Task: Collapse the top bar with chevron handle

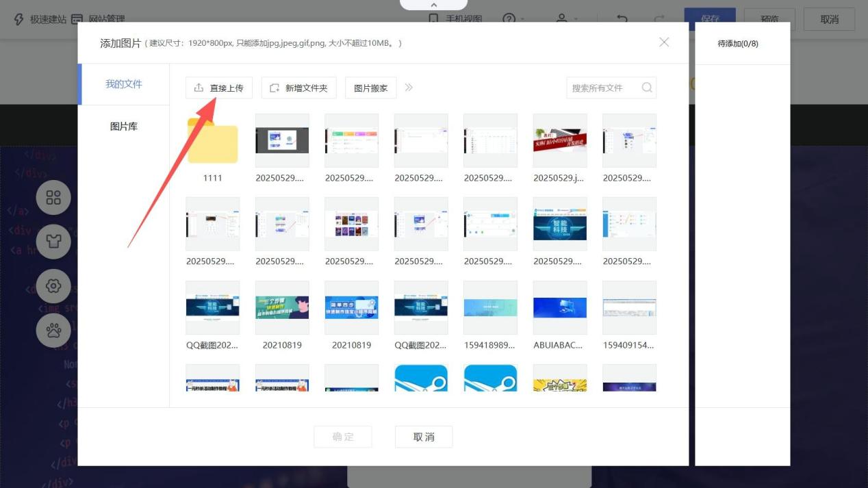Action: (x=433, y=5)
